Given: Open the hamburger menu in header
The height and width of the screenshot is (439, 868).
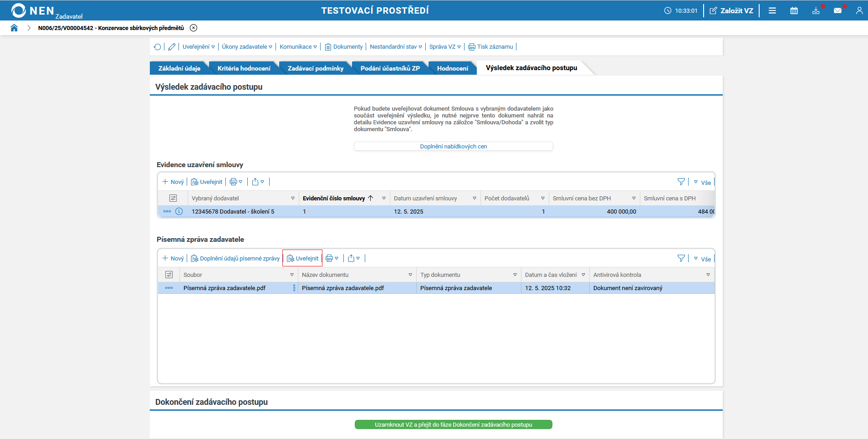Looking at the screenshot, I should 772,10.
